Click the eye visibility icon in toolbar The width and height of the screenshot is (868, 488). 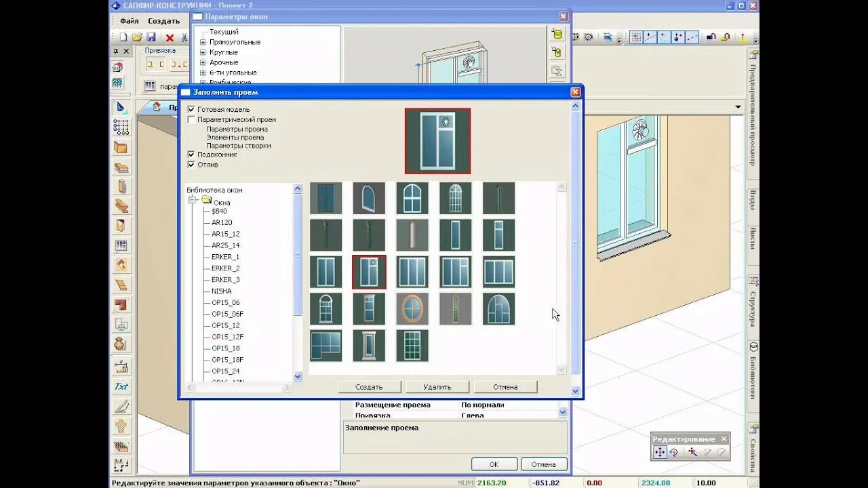(588, 37)
